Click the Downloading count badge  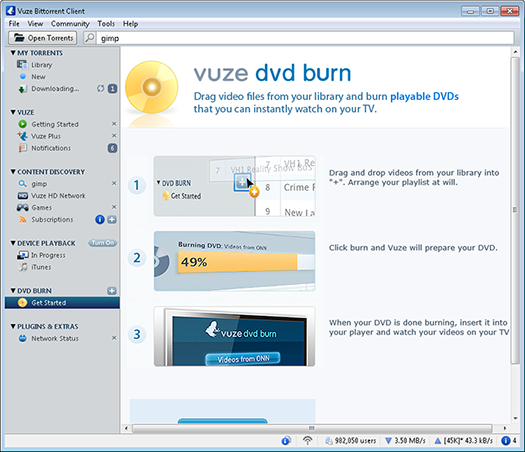(112, 89)
